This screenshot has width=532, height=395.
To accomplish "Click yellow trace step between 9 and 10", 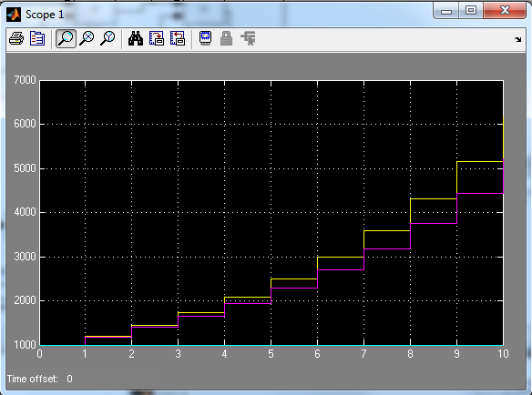I will click(x=480, y=162).
